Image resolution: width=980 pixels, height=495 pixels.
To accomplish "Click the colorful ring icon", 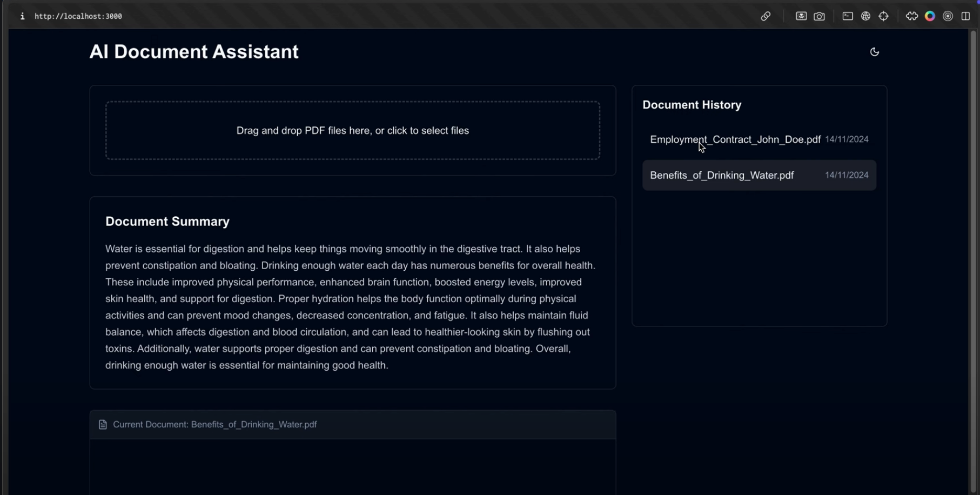I will click(x=930, y=16).
